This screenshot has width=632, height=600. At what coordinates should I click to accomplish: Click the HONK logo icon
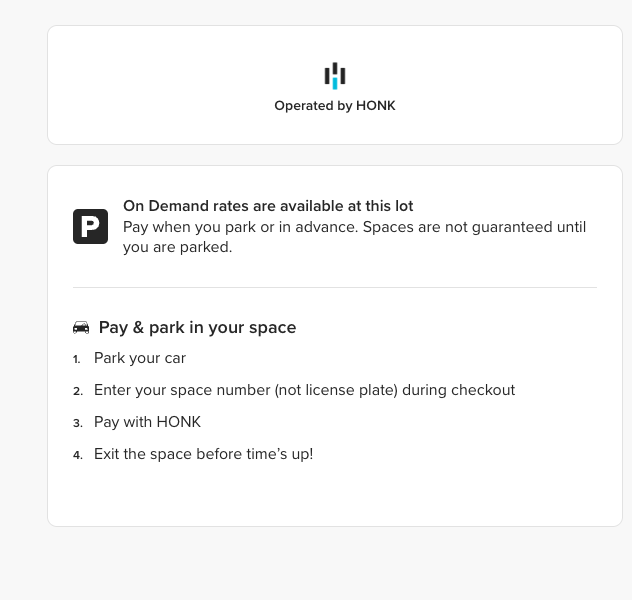334,75
